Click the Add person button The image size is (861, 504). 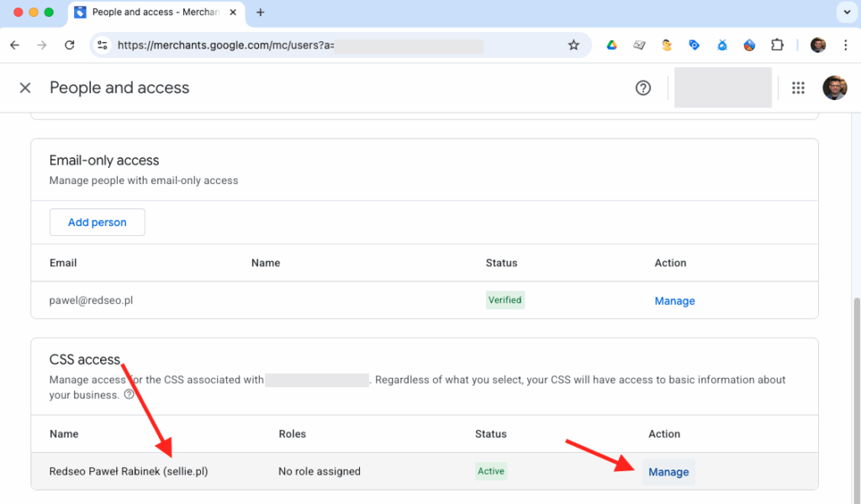coord(97,222)
